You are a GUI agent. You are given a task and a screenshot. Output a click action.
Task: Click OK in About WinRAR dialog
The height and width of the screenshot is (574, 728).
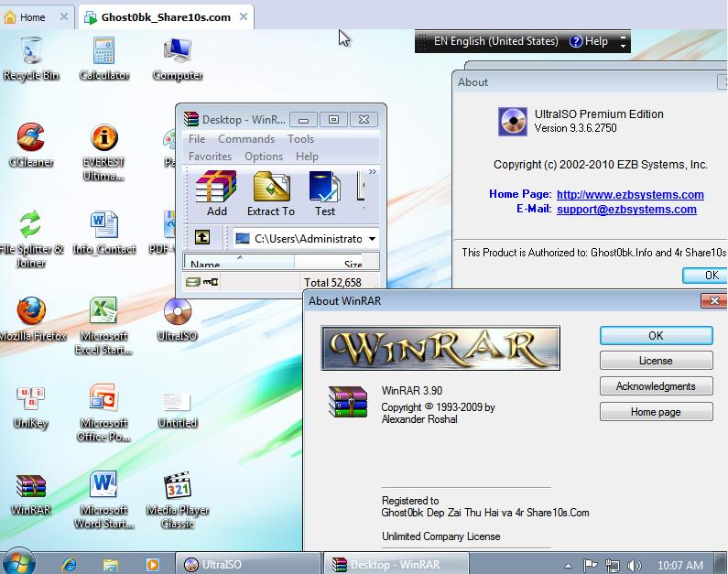[x=656, y=335]
